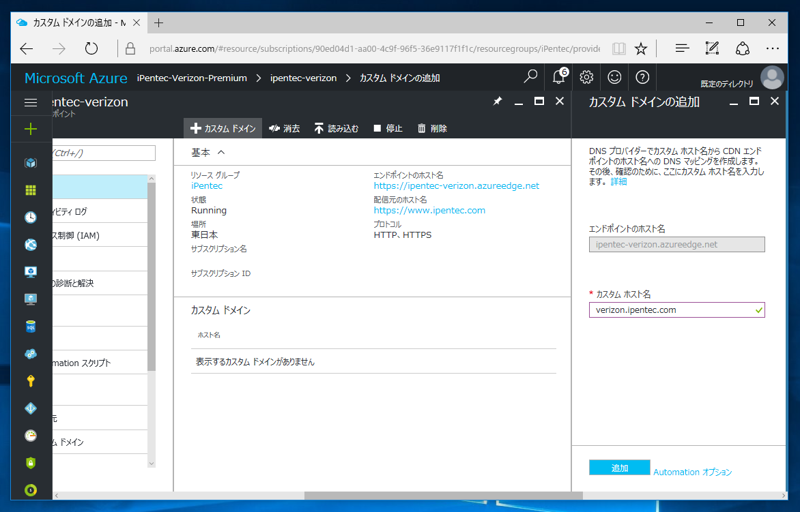Open ipentec-verizon.azureedge.net endpoint link
Viewport: 800px width, 512px height.
point(456,186)
